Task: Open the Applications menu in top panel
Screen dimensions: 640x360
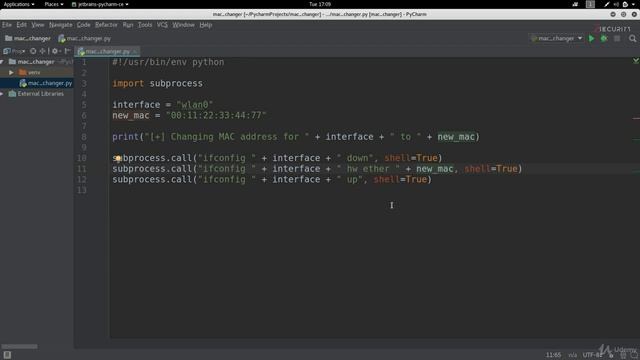Action: click(19, 4)
